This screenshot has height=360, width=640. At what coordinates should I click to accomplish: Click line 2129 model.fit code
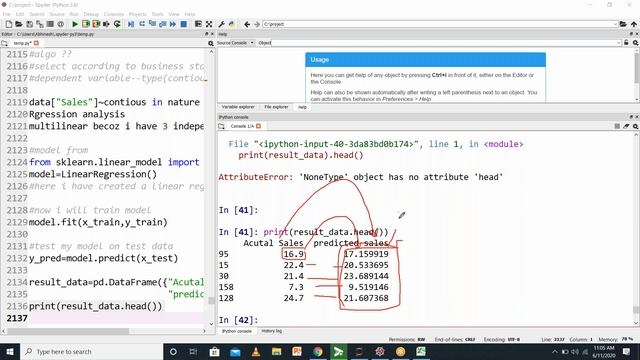[98, 222]
